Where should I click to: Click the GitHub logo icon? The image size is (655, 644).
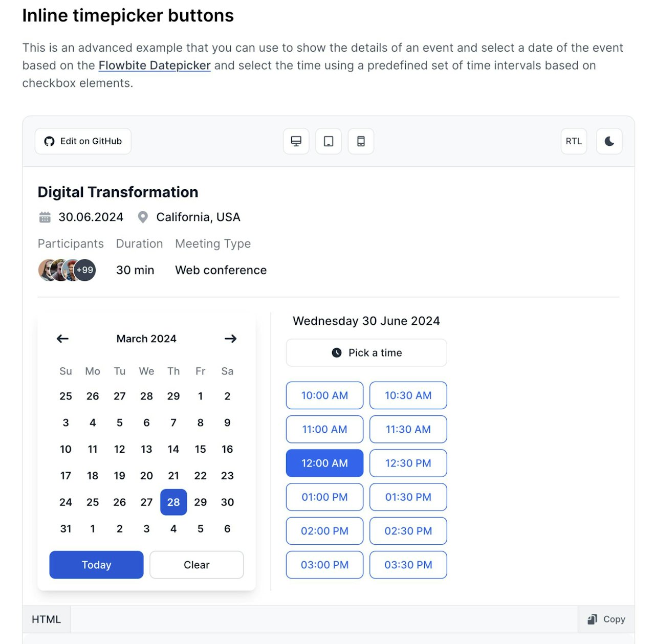pyautogui.click(x=49, y=141)
